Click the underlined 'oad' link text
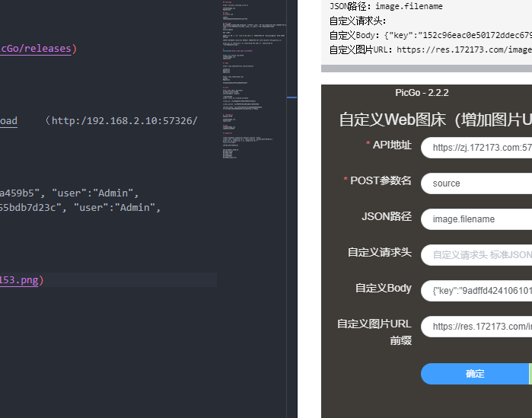532x418 pixels. coord(8,121)
